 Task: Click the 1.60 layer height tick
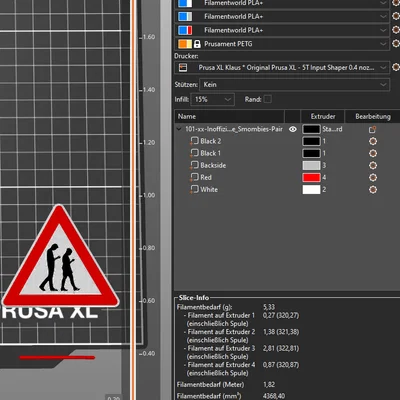147,37
